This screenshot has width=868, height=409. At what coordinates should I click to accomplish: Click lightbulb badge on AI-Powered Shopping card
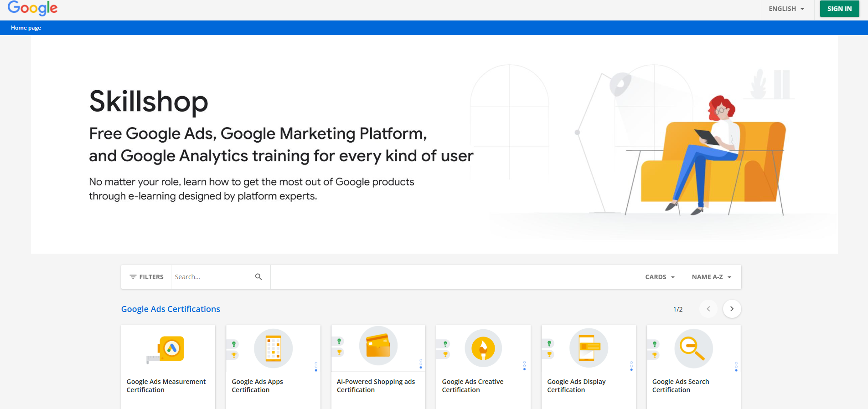coord(339,341)
